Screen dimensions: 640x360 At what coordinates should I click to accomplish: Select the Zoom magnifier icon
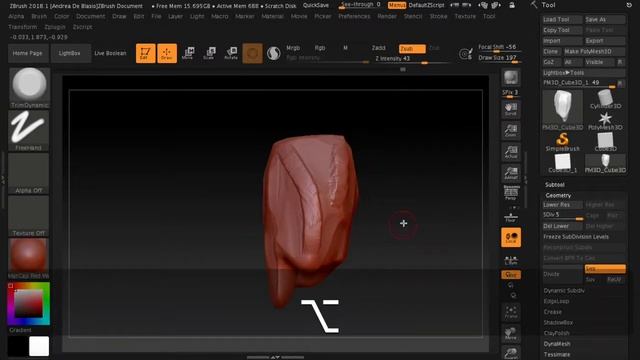(511, 131)
